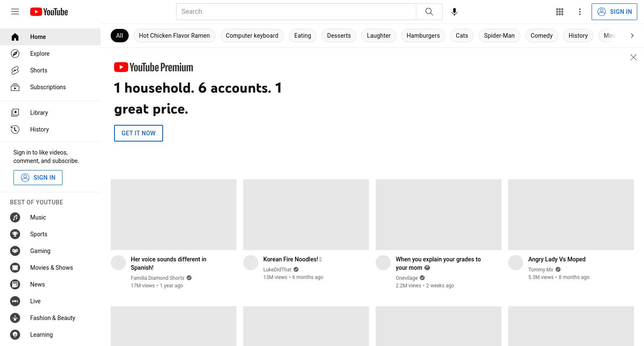Click GET IT NOW Premium button
Screen dimensions: 644x346
(138, 133)
